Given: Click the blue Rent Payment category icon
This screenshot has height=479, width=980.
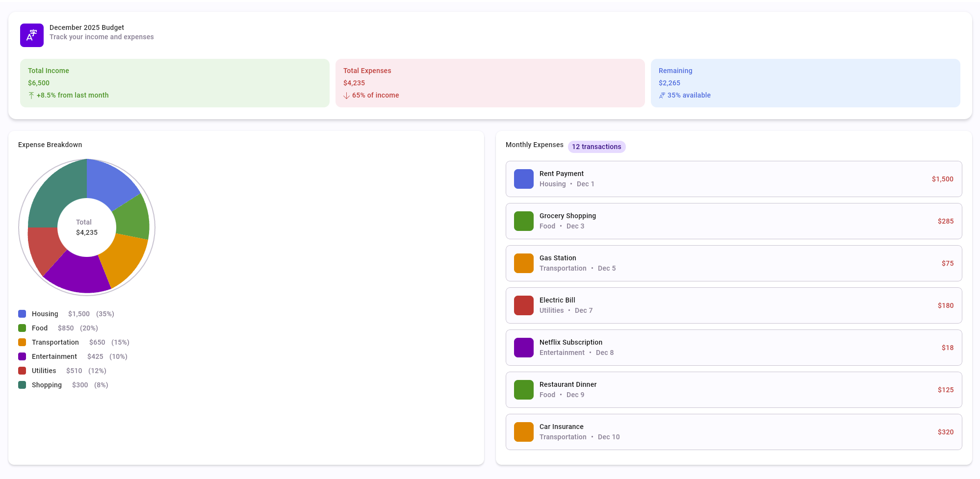Looking at the screenshot, I should coord(523,179).
